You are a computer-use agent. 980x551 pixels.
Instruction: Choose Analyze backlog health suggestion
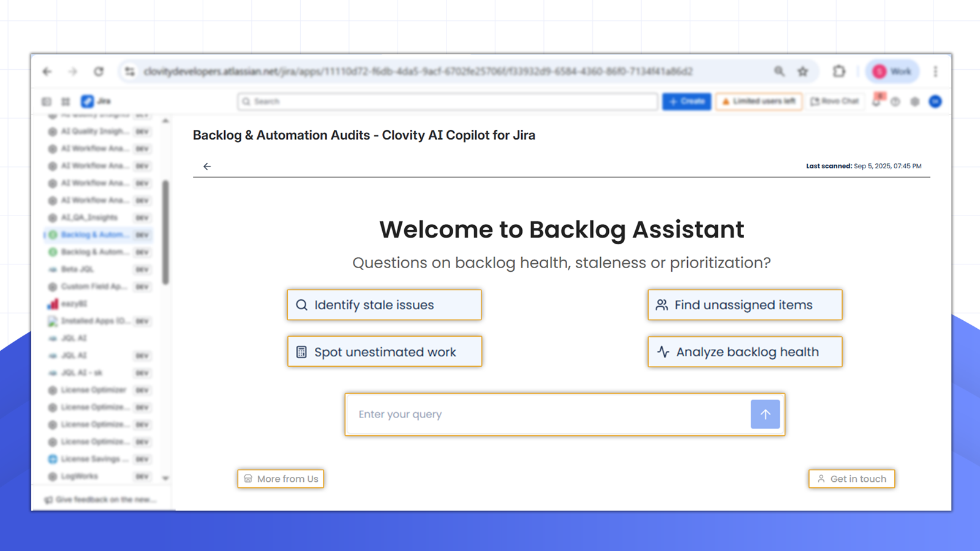tap(745, 352)
